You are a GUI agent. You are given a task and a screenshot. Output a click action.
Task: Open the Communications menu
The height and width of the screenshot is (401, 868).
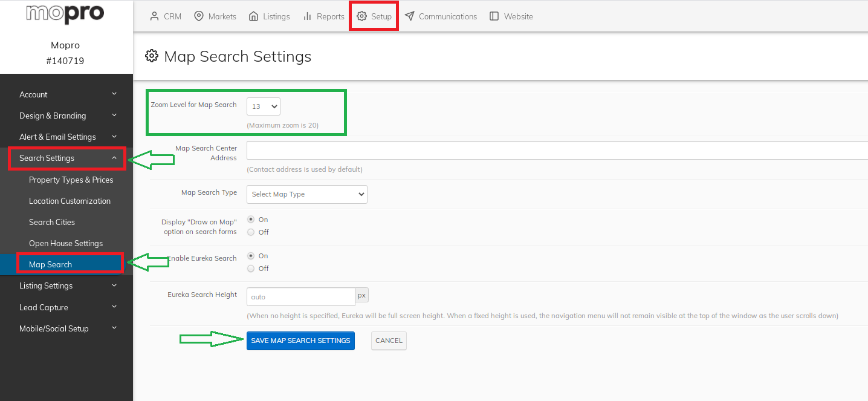click(x=441, y=16)
